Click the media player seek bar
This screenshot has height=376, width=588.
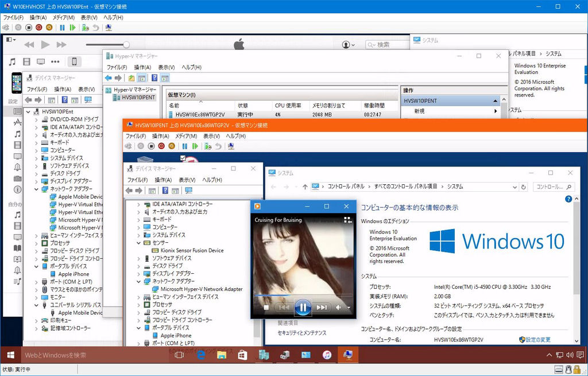coord(303,296)
